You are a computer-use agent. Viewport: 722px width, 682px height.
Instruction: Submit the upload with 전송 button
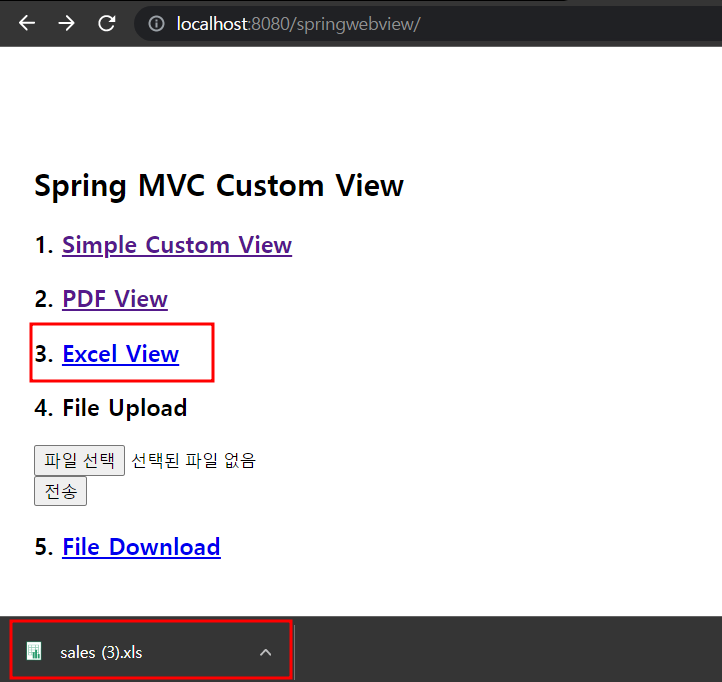60,491
